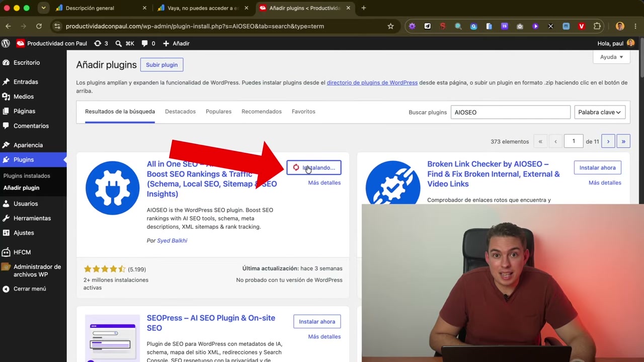Open the All in One SEO plugin icon

click(113, 188)
